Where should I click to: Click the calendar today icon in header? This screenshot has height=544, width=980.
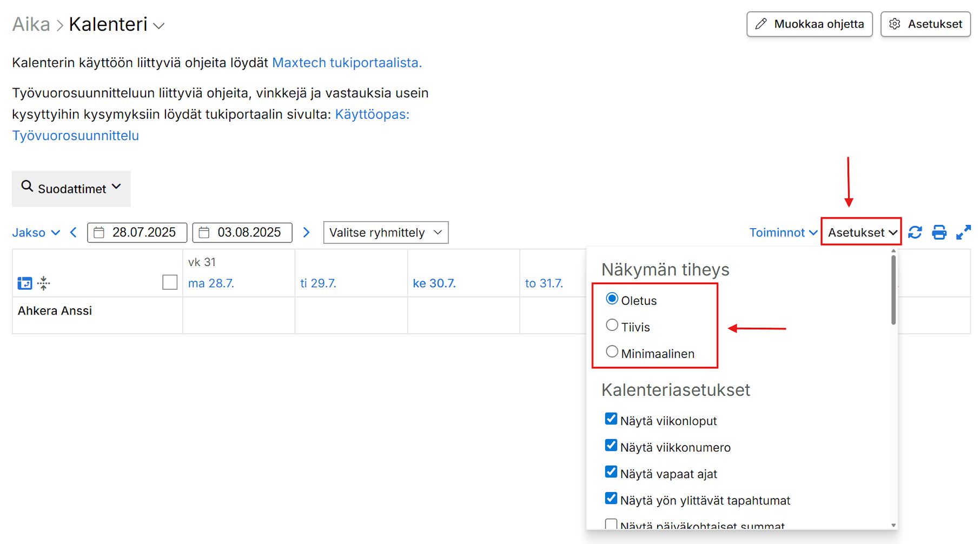25,283
